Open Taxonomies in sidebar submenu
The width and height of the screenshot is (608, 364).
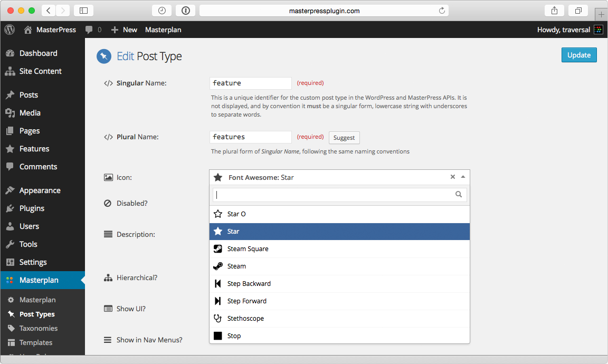(x=39, y=328)
